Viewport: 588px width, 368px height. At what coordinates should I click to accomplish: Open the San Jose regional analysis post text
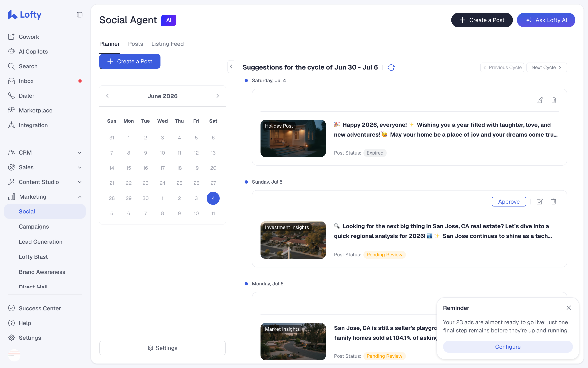click(443, 231)
